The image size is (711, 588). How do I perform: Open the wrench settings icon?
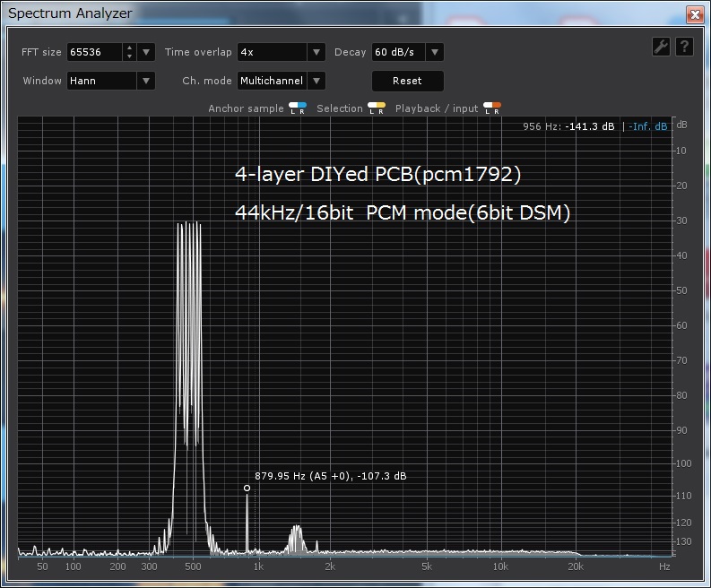tap(661, 47)
